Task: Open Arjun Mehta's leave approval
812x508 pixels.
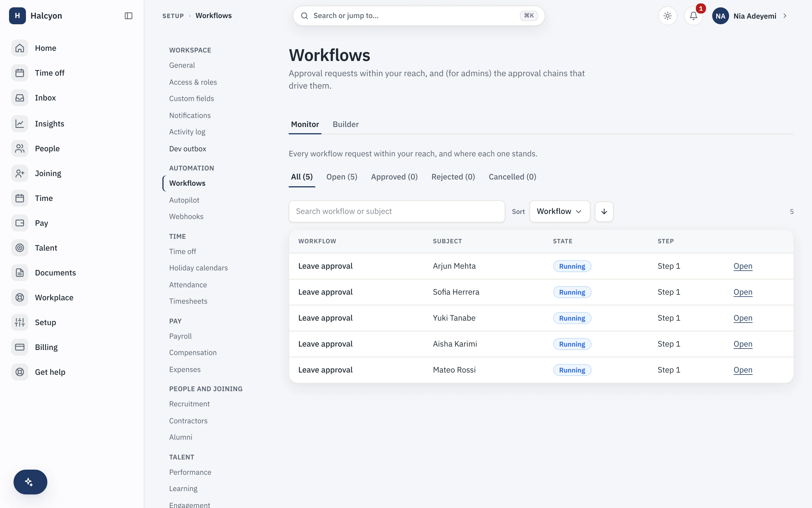Action: (743, 266)
